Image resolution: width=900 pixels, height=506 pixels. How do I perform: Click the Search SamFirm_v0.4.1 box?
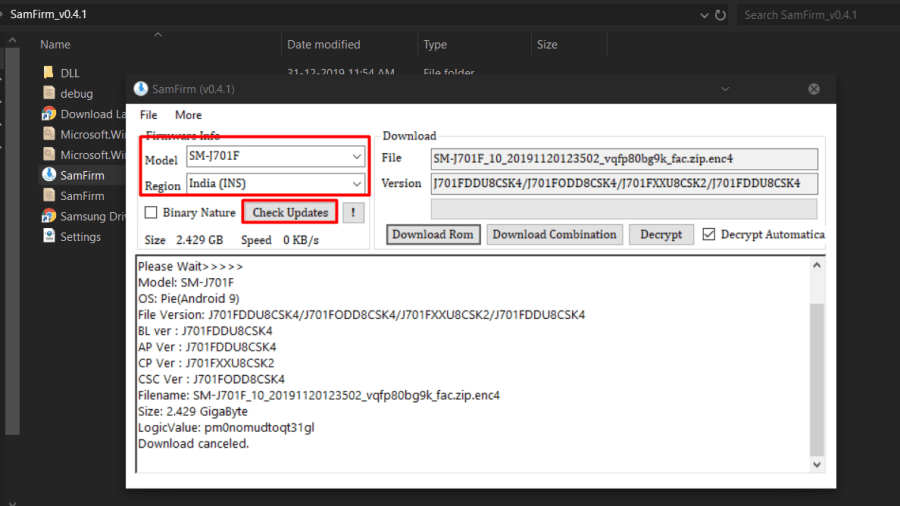point(818,15)
